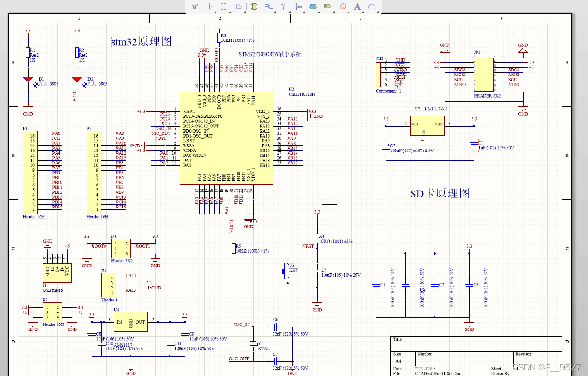The height and width of the screenshot is (376, 588).
Task: Select the Place Part chip icon
Action: point(254,6)
